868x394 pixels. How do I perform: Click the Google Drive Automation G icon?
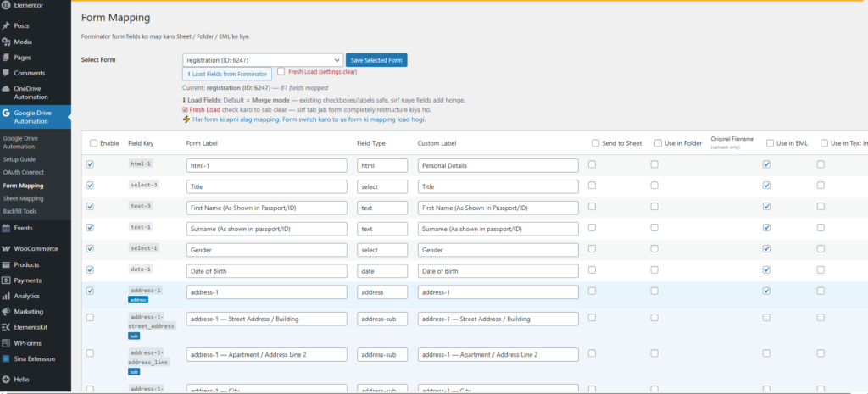pos(6,113)
